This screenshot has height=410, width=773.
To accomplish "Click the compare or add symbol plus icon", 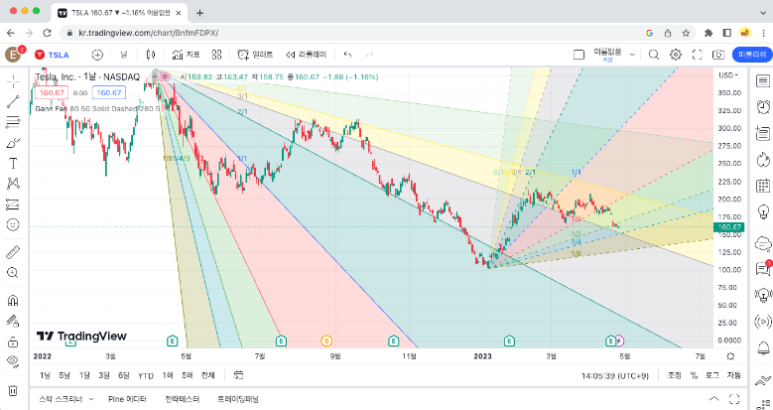I will point(98,55).
